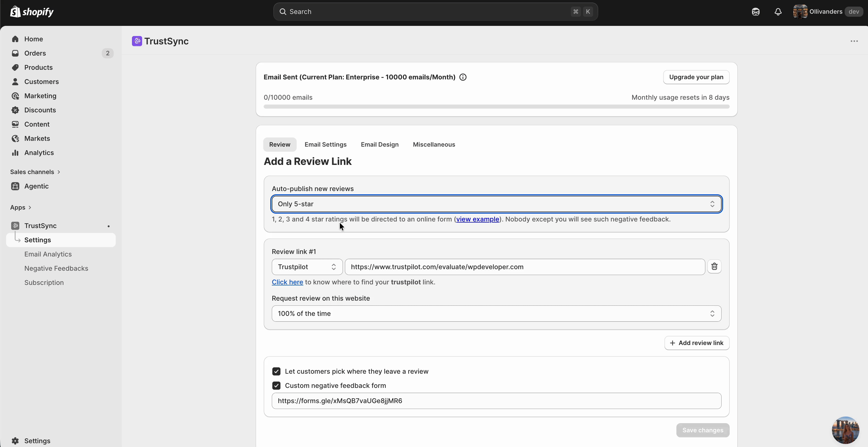Switch to the Email Settings tab

pyautogui.click(x=325, y=145)
